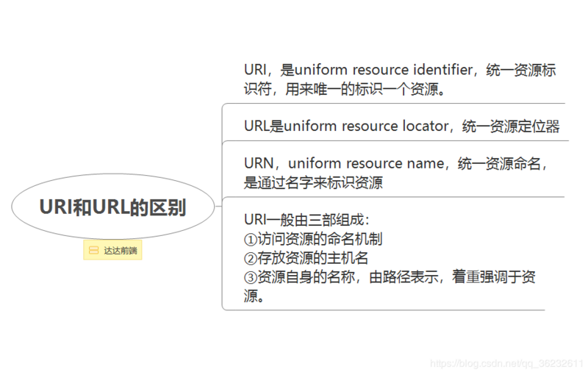Click the branch connector beside the central ellipse
Image resolution: width=588 pixels, height=375 pixels.
point(218,206)
